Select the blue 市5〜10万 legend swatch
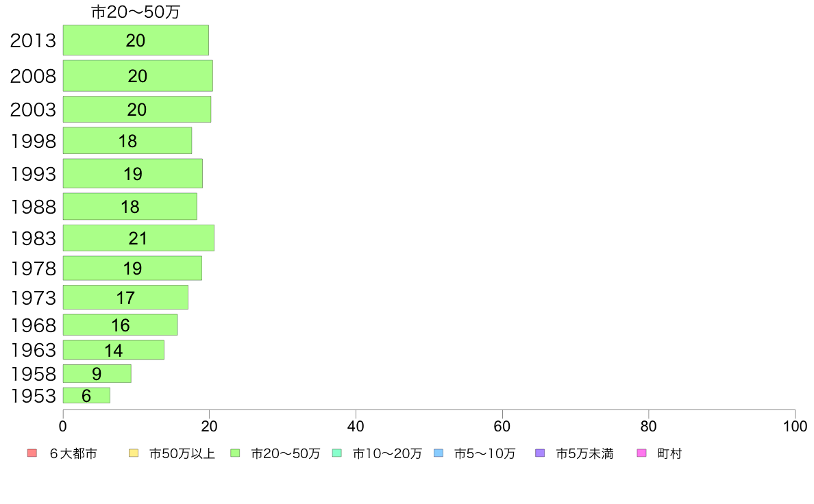 coord(439,453)
